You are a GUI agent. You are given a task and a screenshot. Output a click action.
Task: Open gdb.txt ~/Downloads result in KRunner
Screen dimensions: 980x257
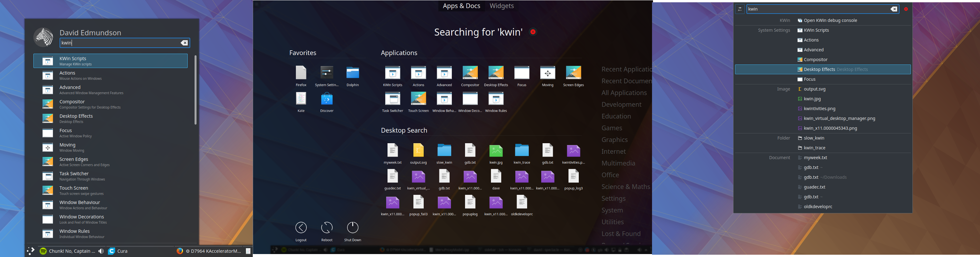coord(823,177)
